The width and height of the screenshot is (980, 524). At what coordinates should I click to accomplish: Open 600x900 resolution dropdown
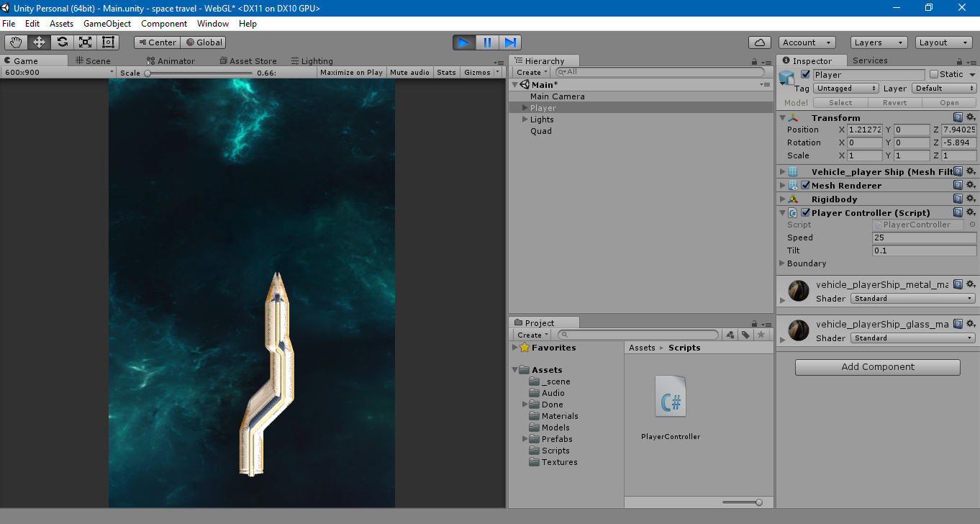pyautogui.click(x=58, y=72)
